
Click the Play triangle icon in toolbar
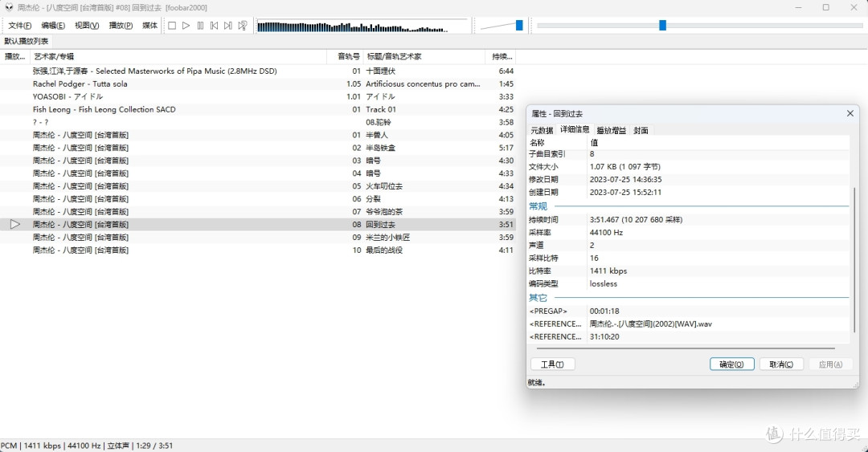[186, 26]
